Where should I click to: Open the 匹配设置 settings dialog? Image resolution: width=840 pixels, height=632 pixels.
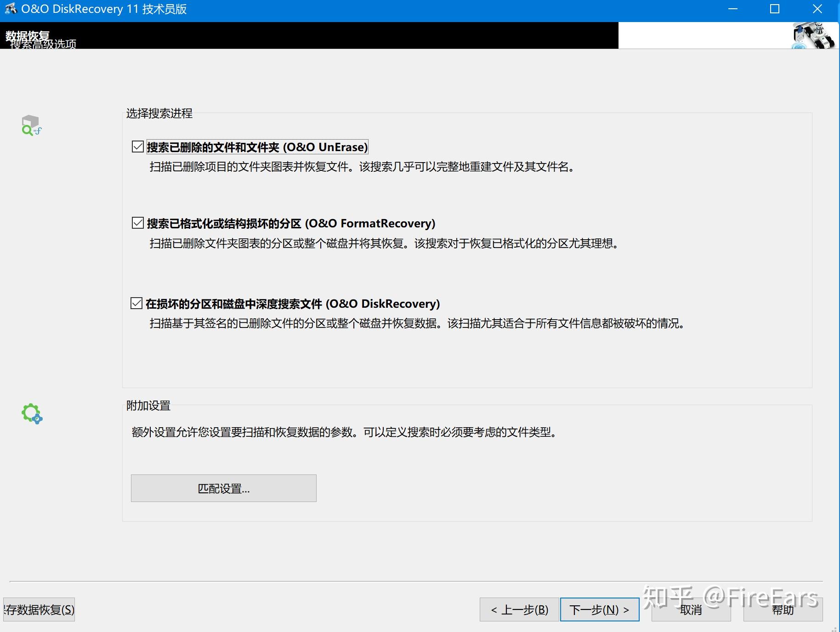(x=223, y=488)
